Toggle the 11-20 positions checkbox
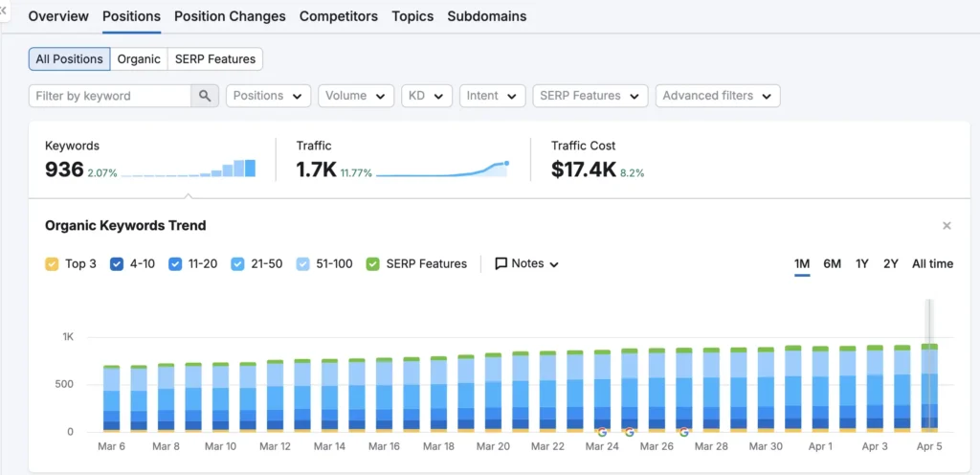The height and width of the screenshot is (475, 980). 175,263
